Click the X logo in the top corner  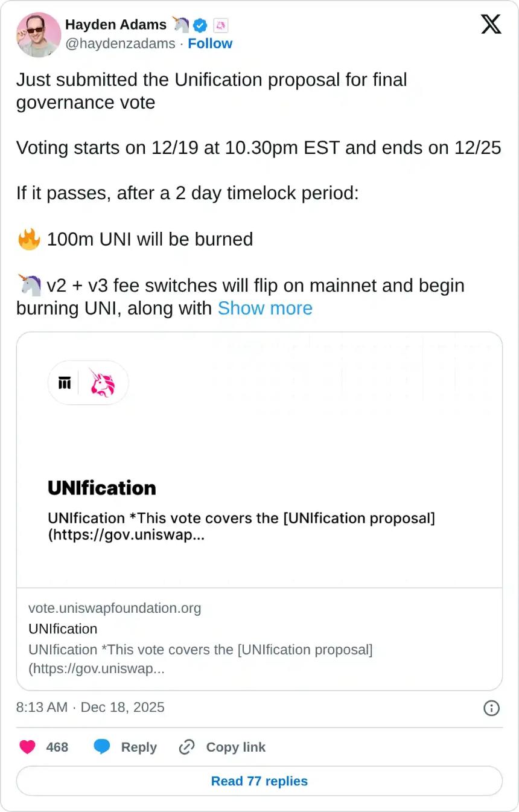tap(491, 24)
